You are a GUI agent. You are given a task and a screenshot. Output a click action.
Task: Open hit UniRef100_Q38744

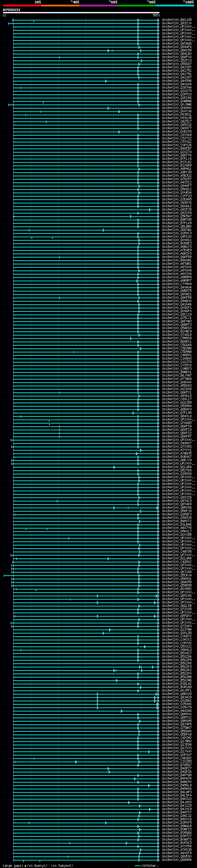click(177, 88)
